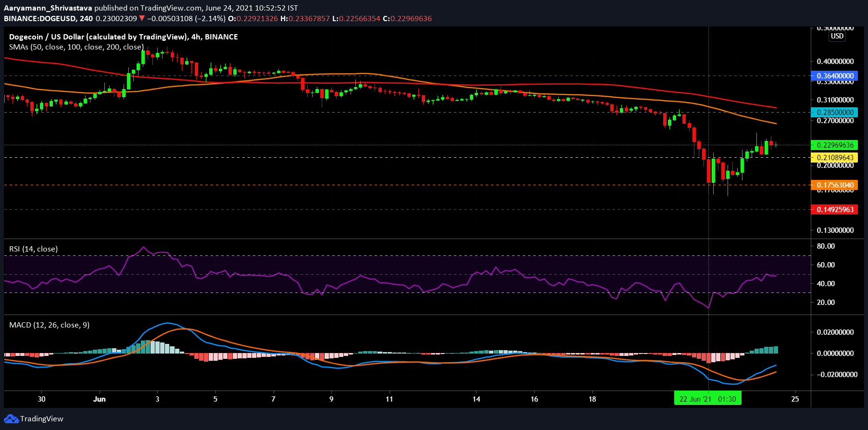Viewport: 868px width, 430px height.
Task: Select the MACD (12, 26, close, 9) indicator label
Action: pos(49,325)
